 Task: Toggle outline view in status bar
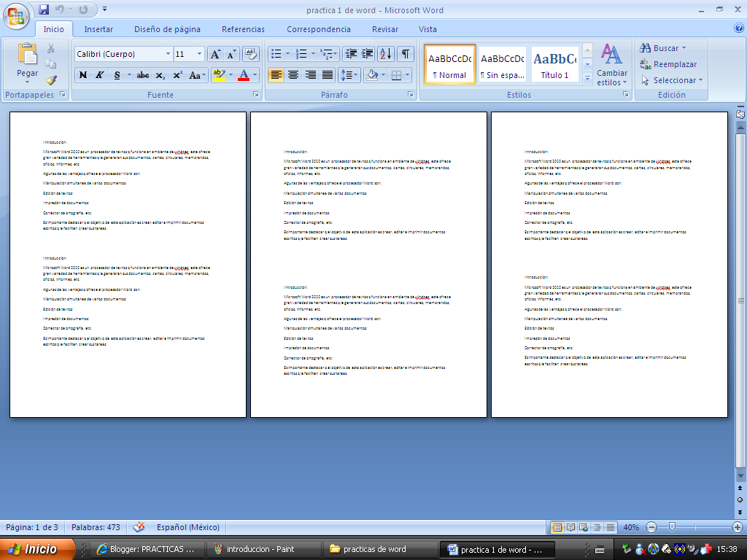coord(597,527)
